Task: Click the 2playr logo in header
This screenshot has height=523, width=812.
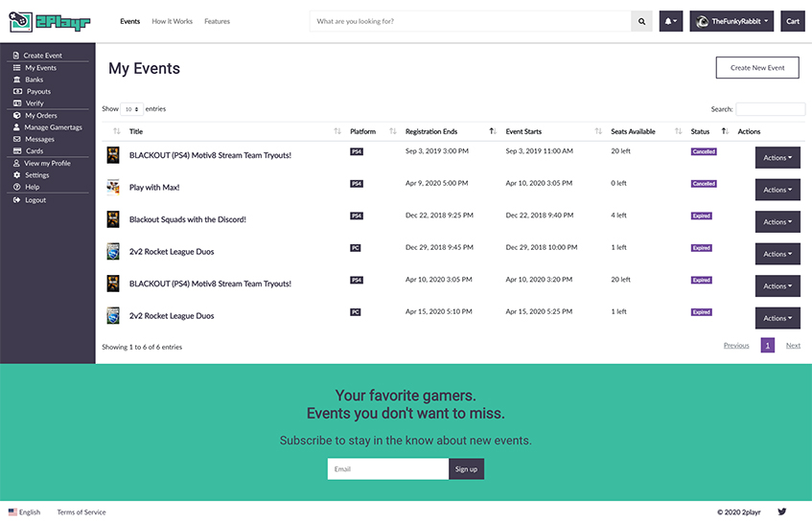Action: [x=50, y=21]
